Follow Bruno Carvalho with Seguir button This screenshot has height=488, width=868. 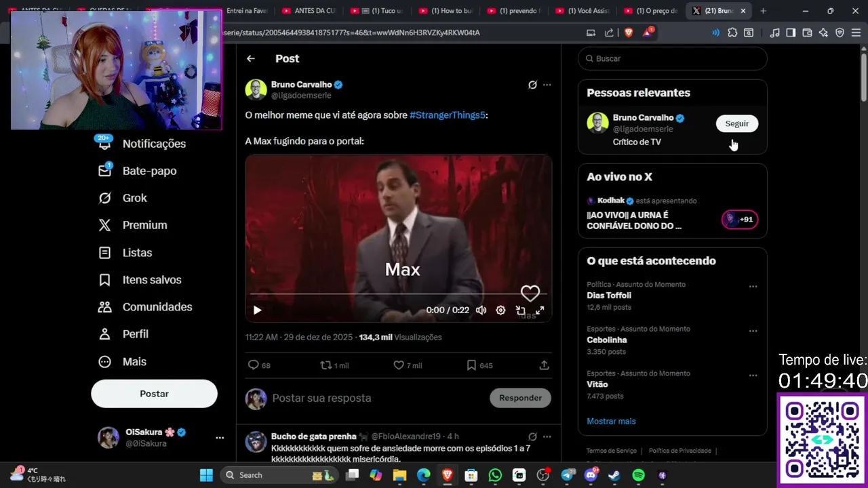[736, 123]
